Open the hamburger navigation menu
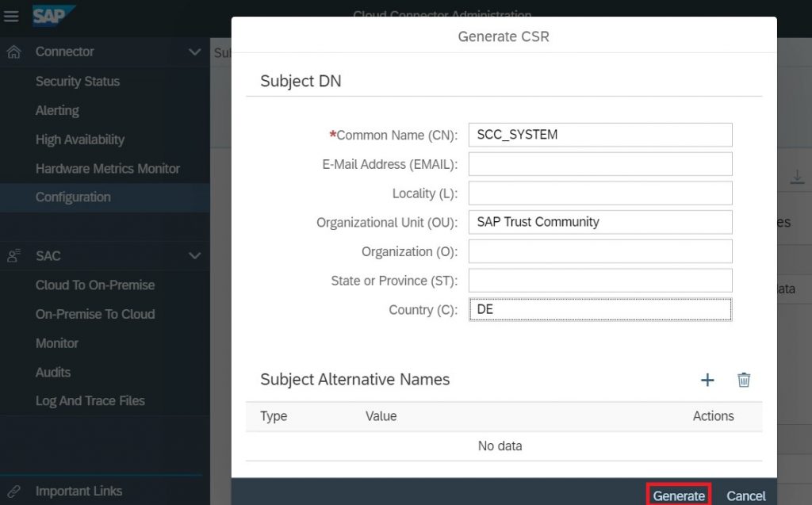812x505 pixels. point(11,16)
